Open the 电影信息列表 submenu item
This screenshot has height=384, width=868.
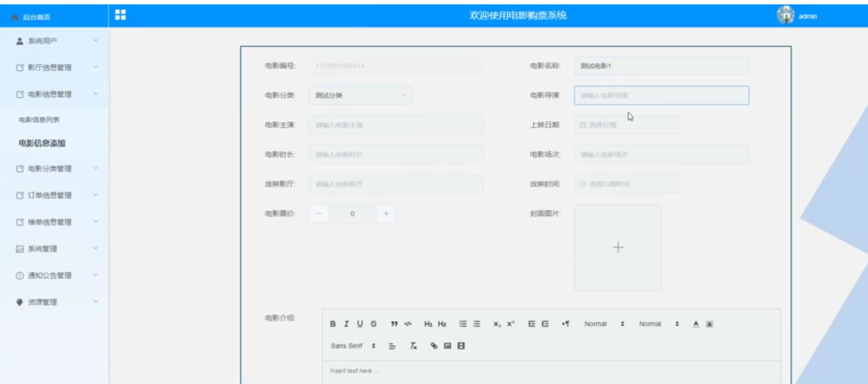point(39,120)
